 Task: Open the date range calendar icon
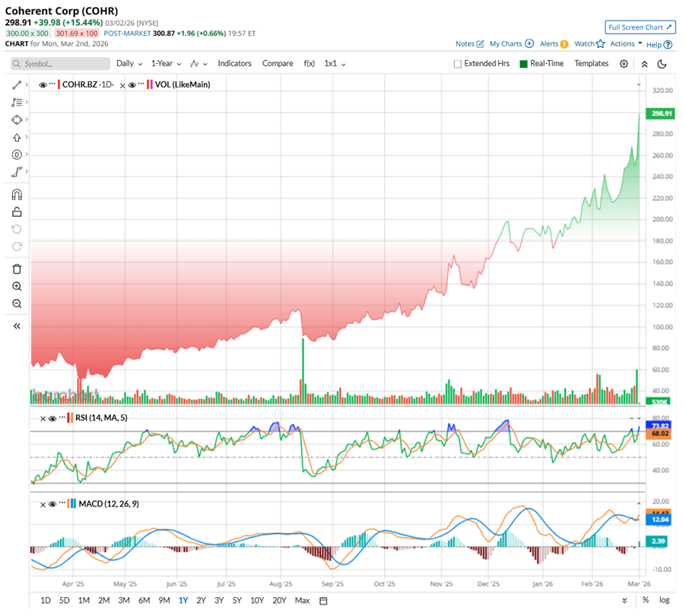323,601
